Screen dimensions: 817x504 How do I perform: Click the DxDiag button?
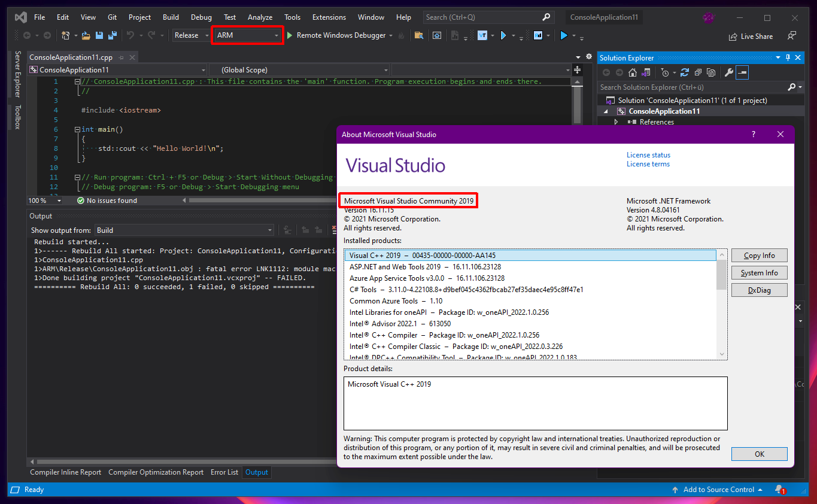pyautogui.click(x=759, y=290)
